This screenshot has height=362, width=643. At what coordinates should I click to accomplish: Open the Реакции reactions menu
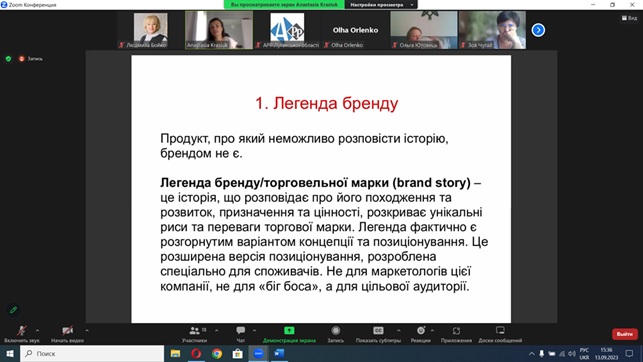click(420, 334)
